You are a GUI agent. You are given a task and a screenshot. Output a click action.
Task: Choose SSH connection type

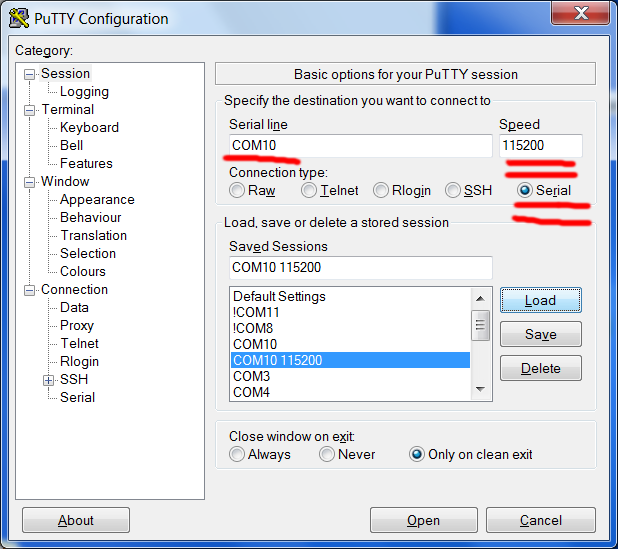coord(453,190)
